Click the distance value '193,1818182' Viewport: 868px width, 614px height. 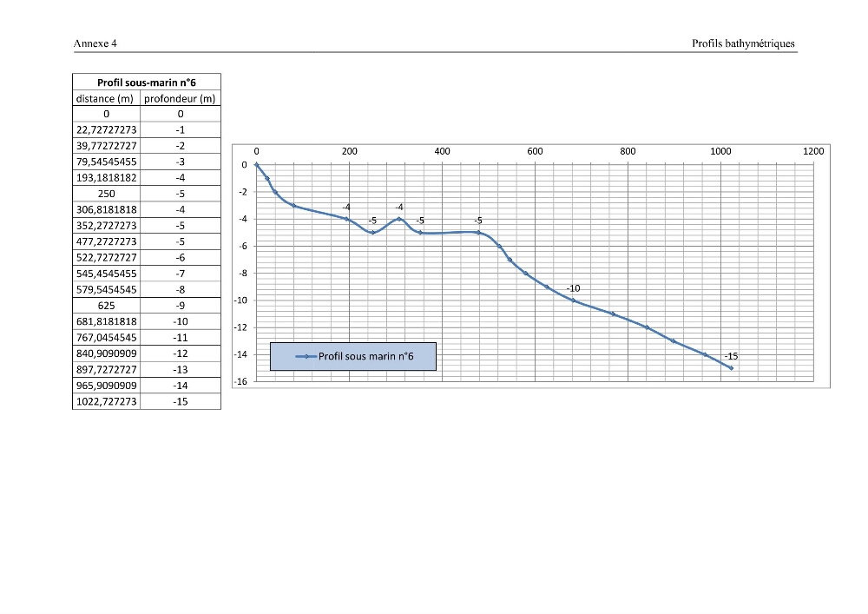(106, 178)
